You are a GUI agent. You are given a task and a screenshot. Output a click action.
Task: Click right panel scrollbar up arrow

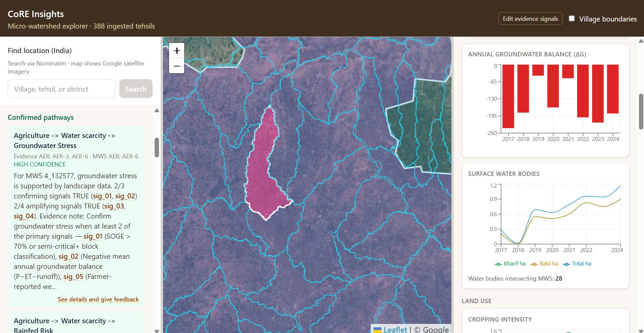(x=641, y=41)
